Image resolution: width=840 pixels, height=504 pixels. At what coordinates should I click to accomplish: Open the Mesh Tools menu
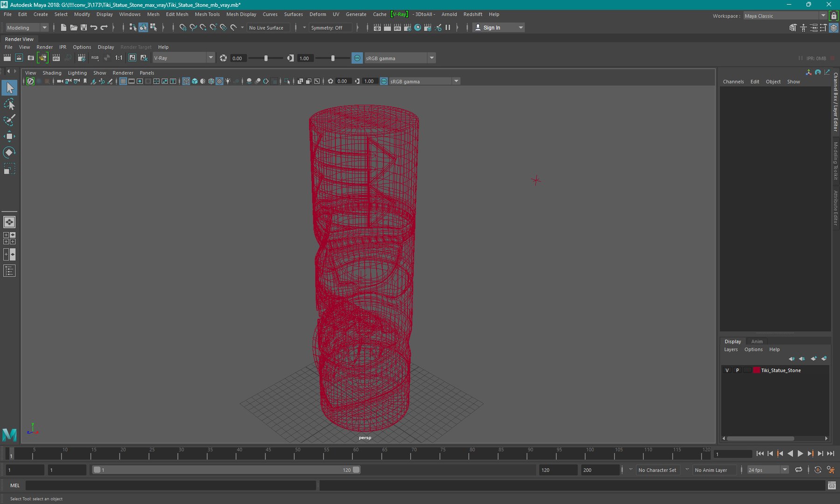(207, 14)
